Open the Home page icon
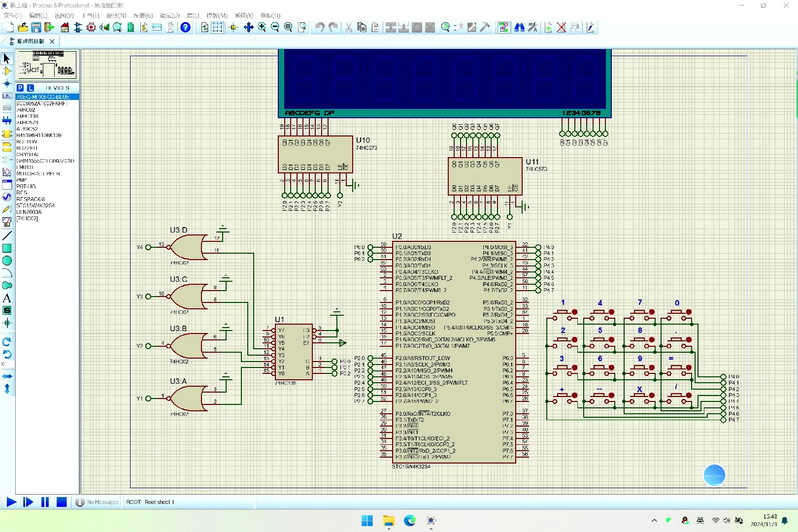Screen dimensions: 798x532 (x=65, y=28)
